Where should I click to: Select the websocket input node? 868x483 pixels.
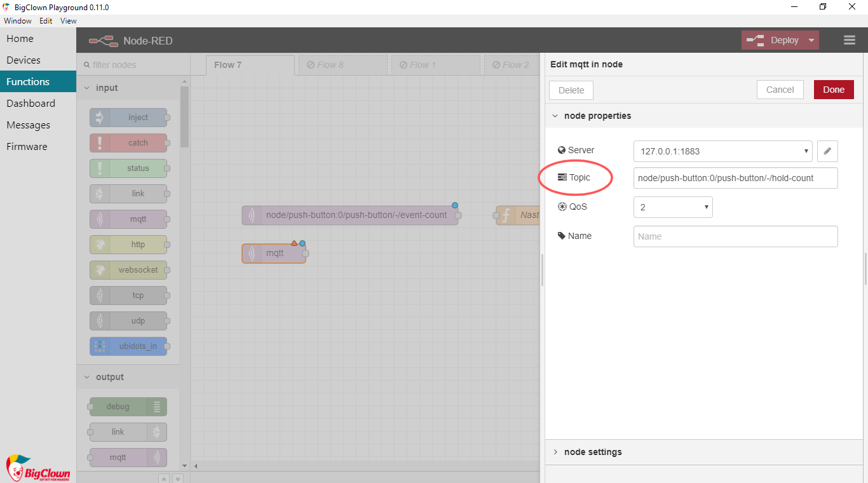[128, 270]
